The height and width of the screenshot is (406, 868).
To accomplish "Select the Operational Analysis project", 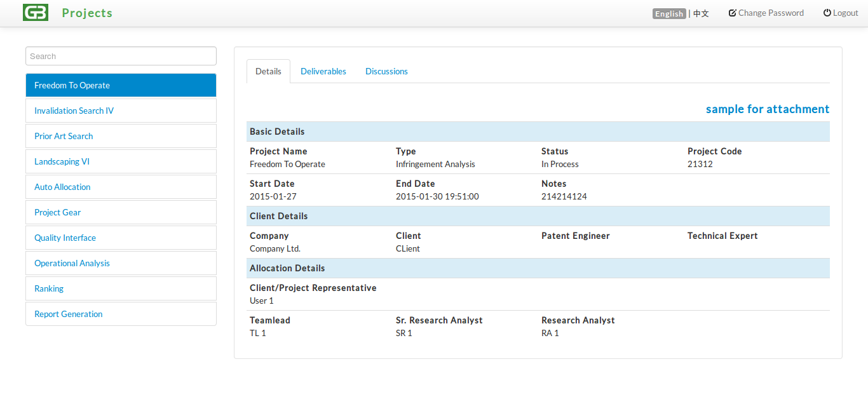I will click(x=121, y=263).
